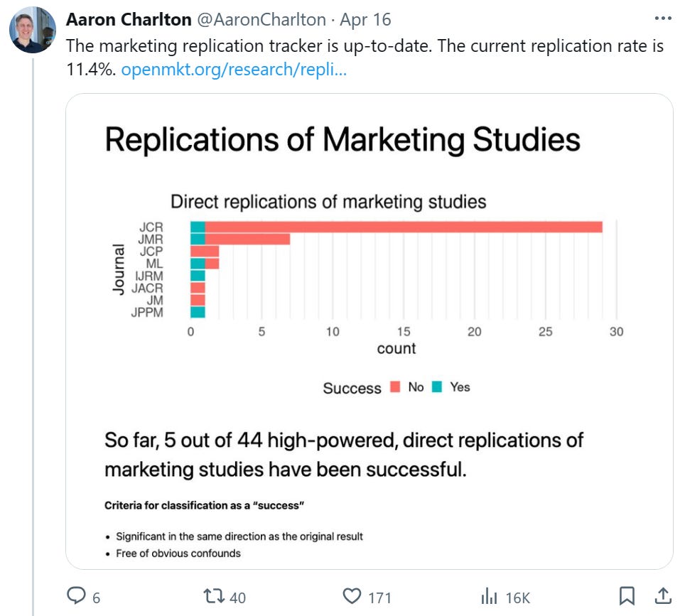Open the @AaronCharlton handle link

click(261, 20)
